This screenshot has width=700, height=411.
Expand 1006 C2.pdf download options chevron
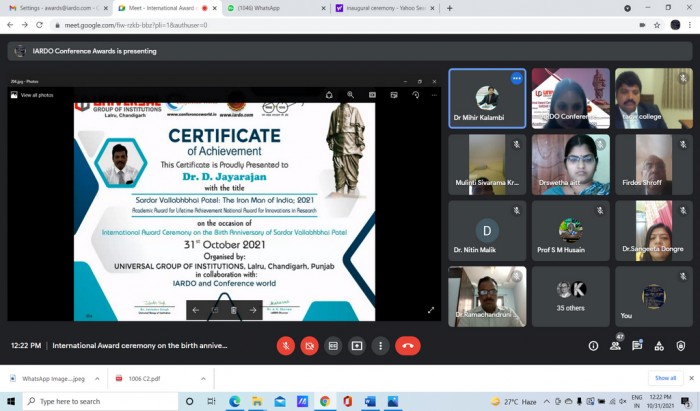(x=203, y=378)
